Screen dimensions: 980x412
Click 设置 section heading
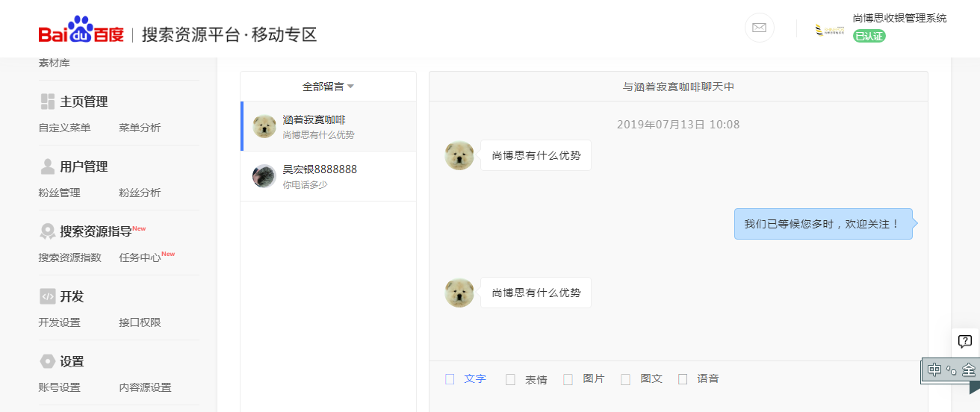[x=72, y=361]
